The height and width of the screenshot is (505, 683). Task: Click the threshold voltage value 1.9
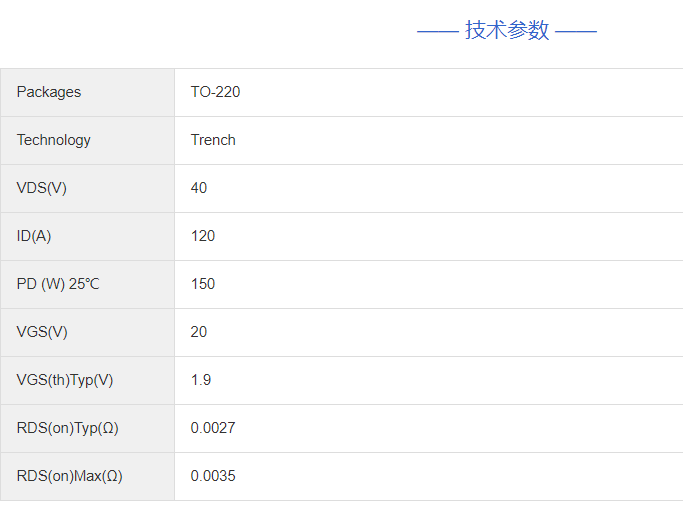[x=201, y=380]
